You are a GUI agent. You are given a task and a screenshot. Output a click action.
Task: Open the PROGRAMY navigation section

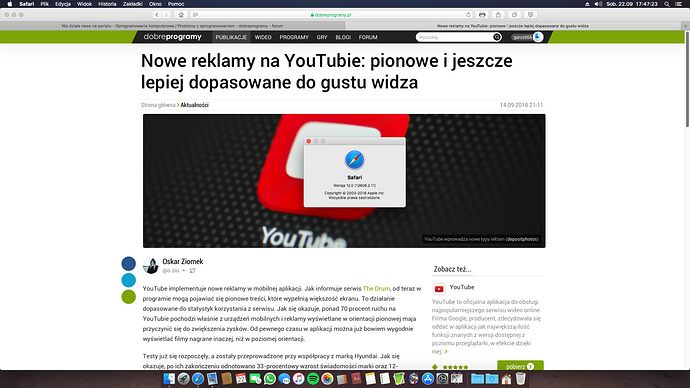pos(294,37)
